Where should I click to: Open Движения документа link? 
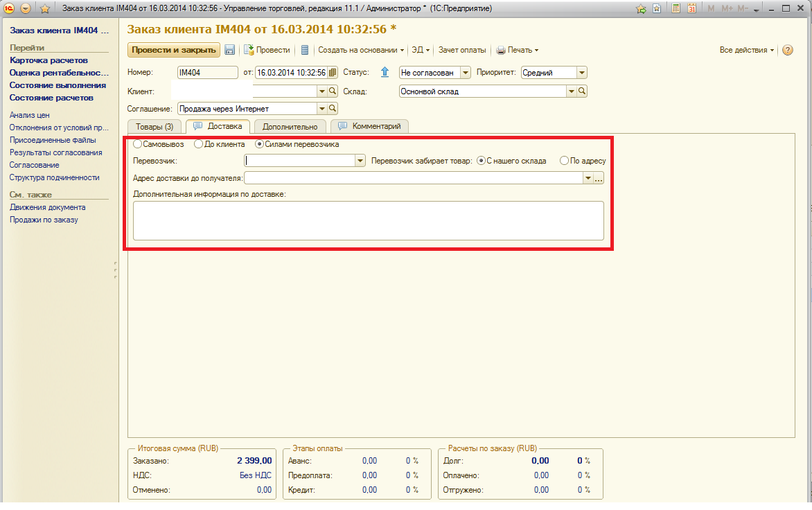48,207
